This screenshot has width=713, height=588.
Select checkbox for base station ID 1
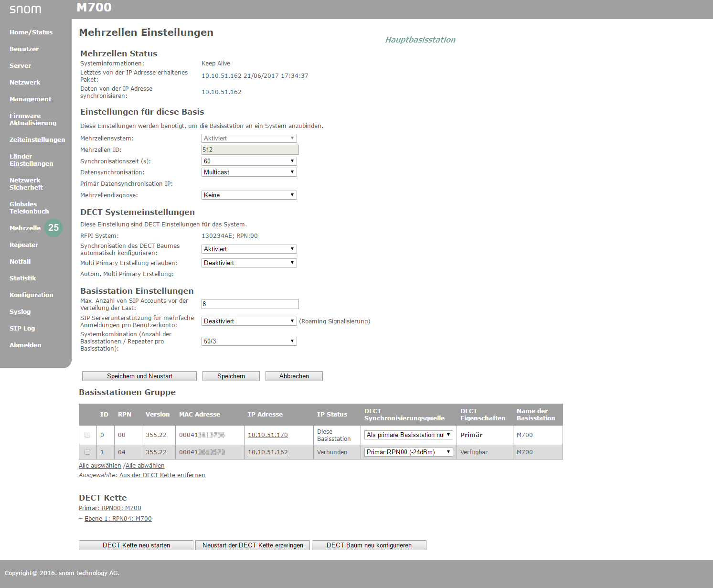pyautogui.click(x=87, y=452)
